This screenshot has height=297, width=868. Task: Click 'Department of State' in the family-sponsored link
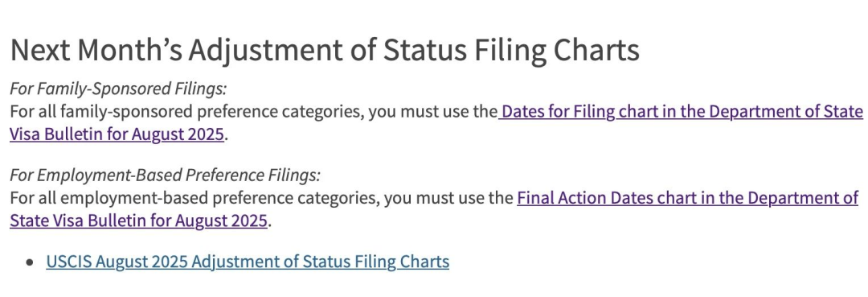click(x=786, y=112)
